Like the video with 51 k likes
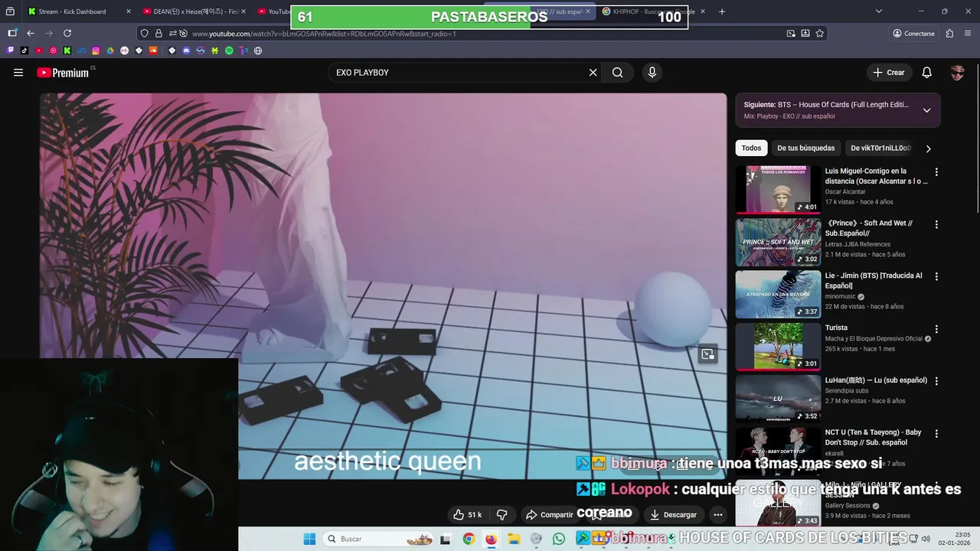980x551 pixels. pos(467,515)
